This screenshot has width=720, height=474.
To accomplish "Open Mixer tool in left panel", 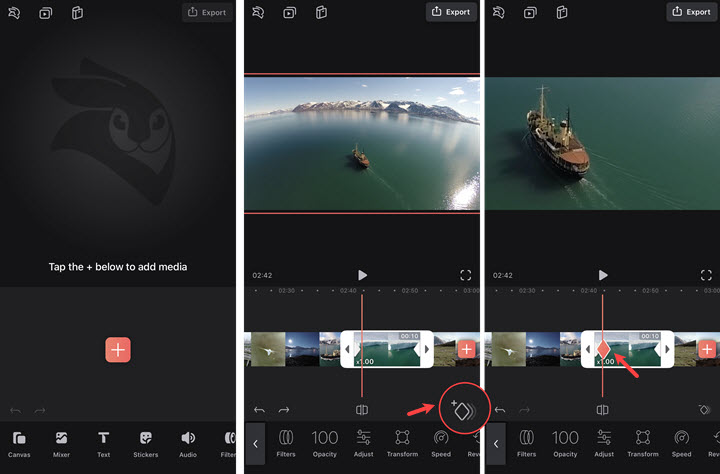I will [61, 444].
